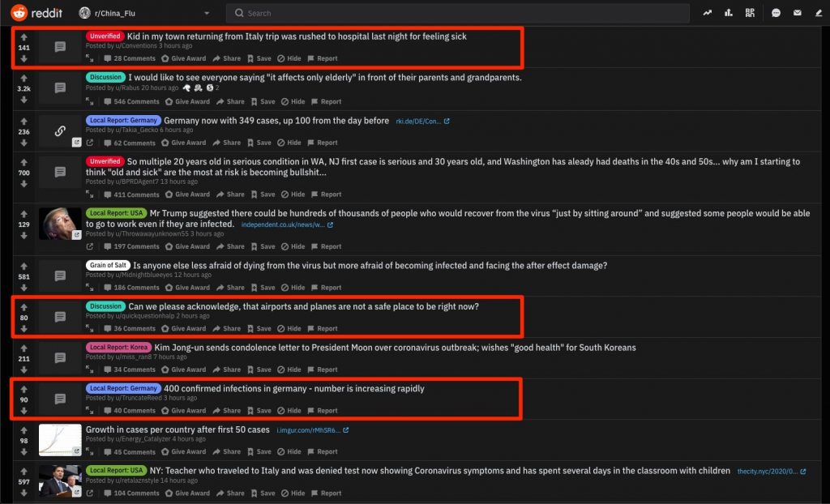Select the Grain of Salt flair tag
Viewport: 830px width, 504px height.
point(108,265)
